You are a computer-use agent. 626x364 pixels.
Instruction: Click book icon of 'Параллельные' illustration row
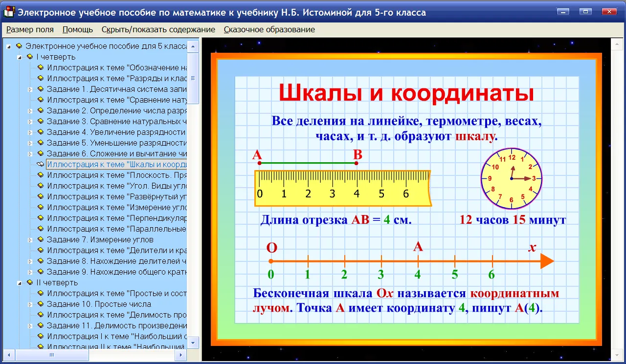[x=41, y=229]
